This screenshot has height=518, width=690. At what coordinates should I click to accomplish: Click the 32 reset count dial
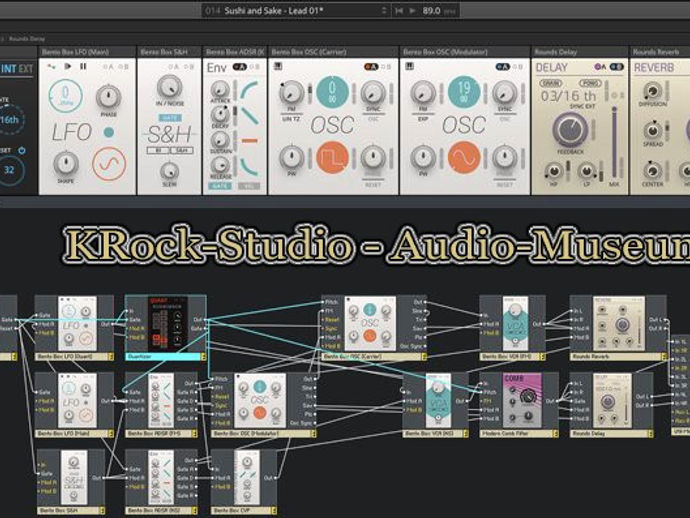10,170
